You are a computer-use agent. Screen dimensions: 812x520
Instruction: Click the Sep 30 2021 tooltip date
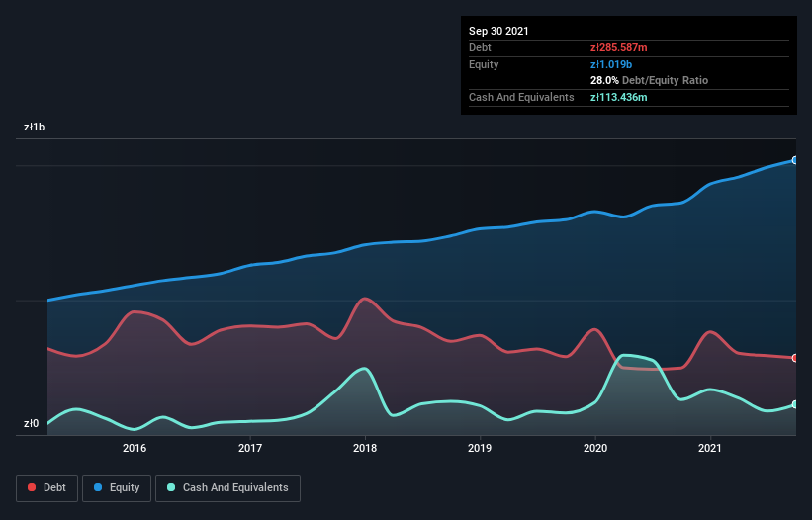coord(498,31)
